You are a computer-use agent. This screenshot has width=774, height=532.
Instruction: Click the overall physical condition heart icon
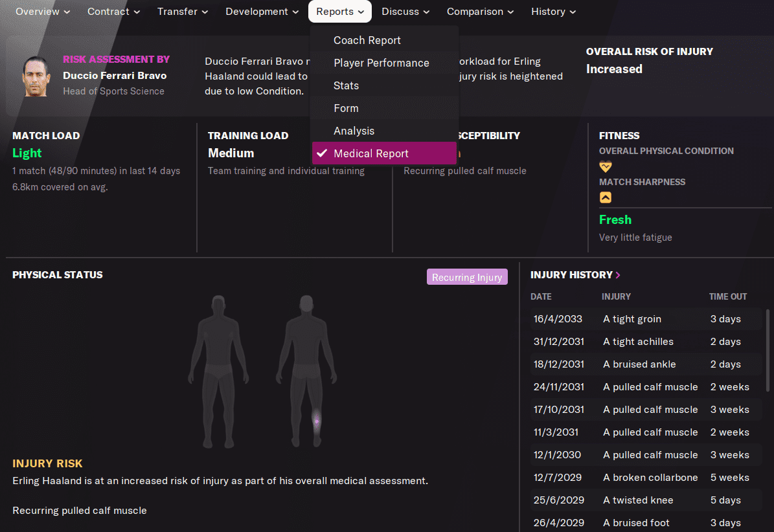pos(606,166)
